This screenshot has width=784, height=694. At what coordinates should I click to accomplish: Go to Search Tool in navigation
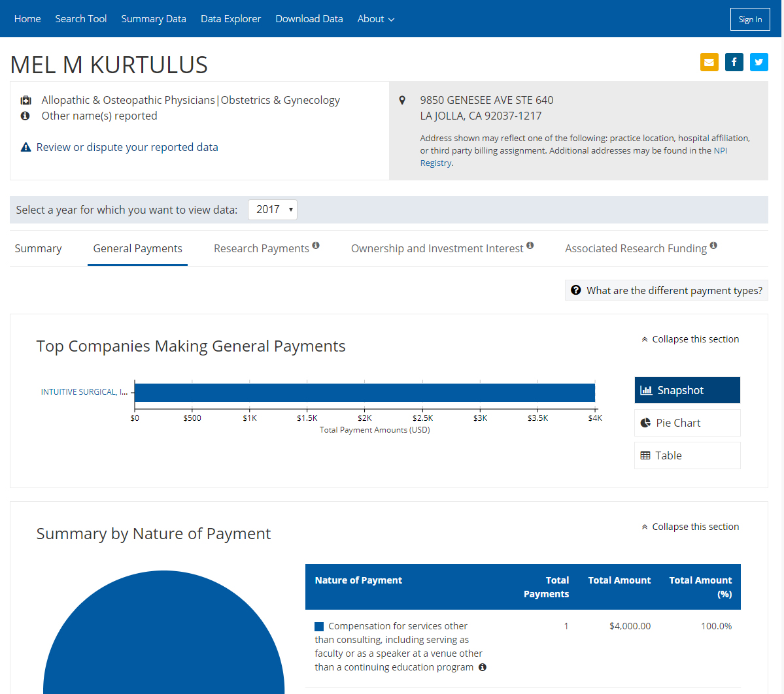[x=80, y=19]
